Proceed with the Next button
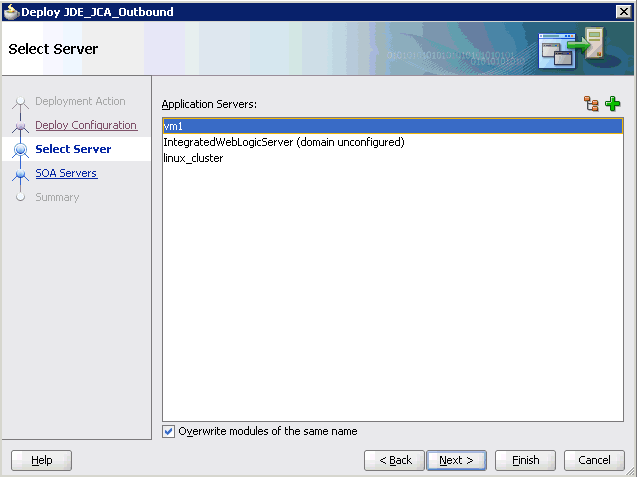Screen dimensions: 637x477 coord(456,460)
